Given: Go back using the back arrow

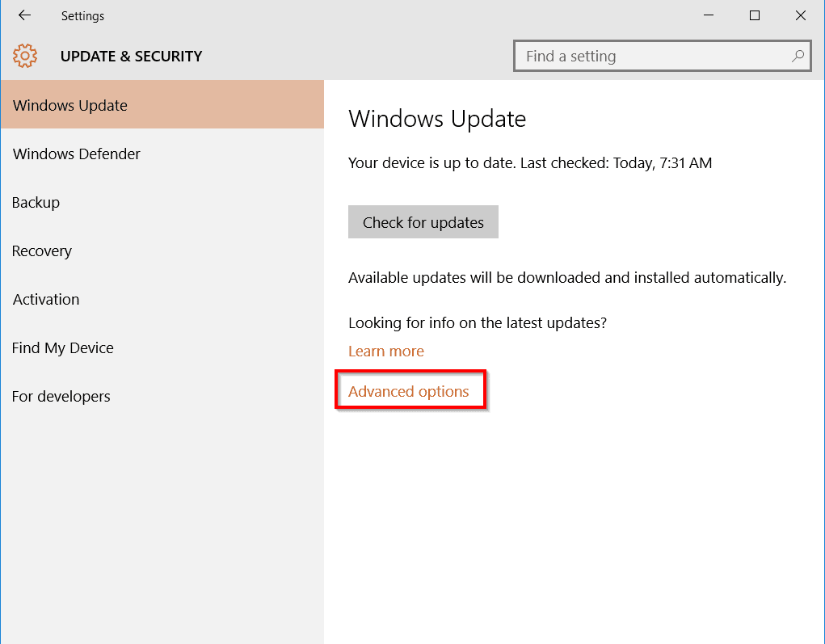Looking at the screenshot, I should pos(24,15).
